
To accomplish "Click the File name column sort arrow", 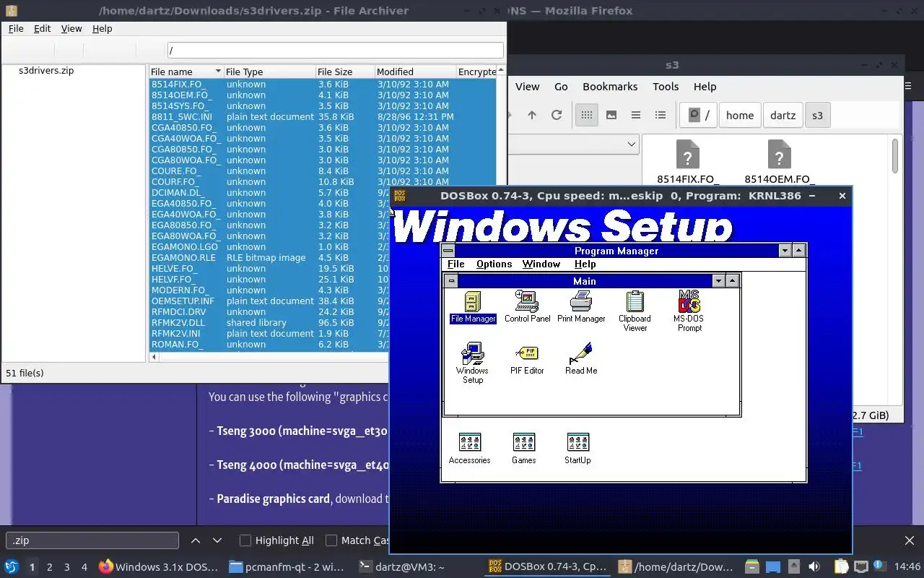I will point(218,72).
